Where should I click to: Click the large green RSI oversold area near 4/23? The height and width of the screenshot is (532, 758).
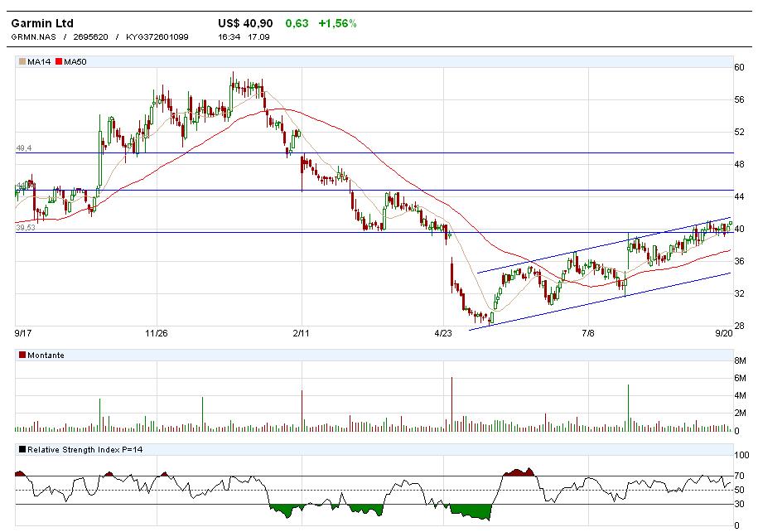(x=471, y=511)
